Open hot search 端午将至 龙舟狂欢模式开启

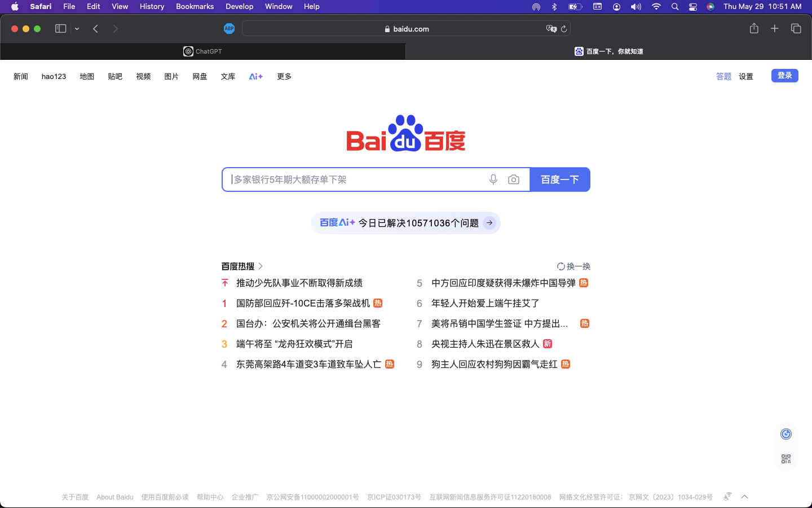coord(294,344)
